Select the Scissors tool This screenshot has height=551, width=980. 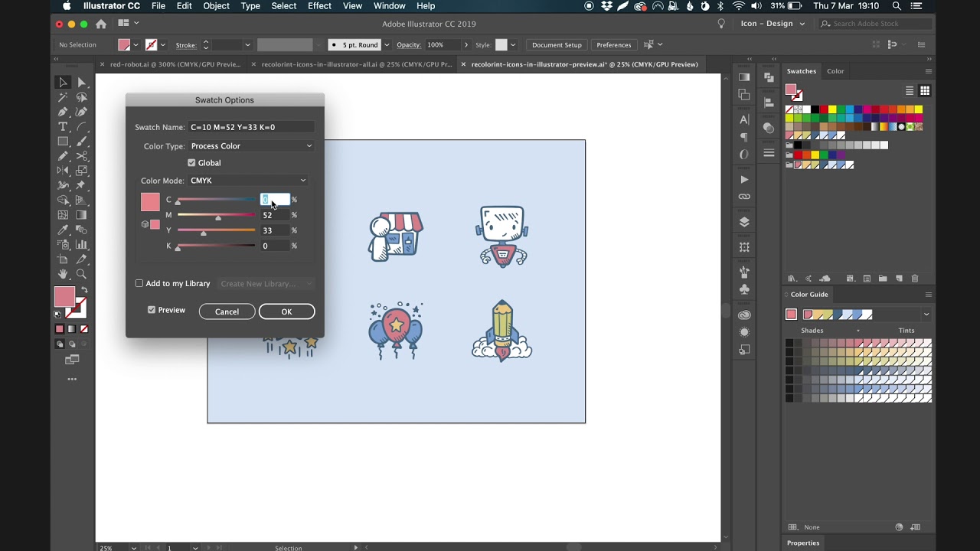[x=81, y=156]
